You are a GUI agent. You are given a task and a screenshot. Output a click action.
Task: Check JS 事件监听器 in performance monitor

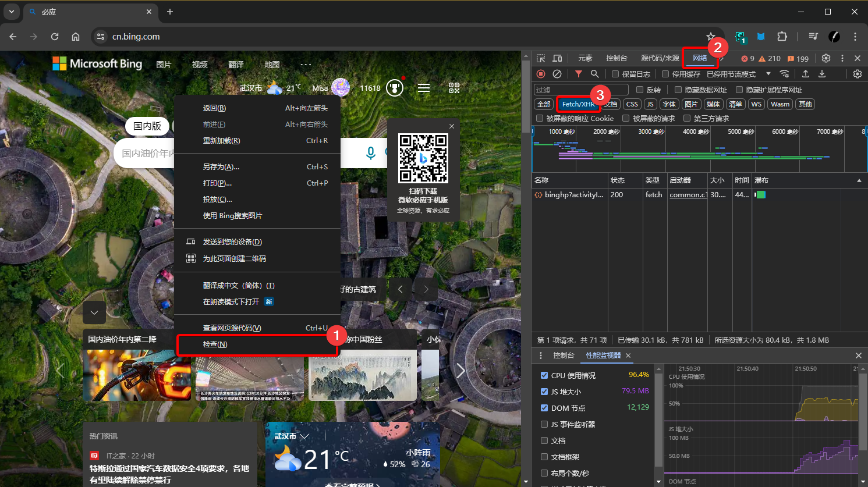pyautogui.click(x=544, y=424)
